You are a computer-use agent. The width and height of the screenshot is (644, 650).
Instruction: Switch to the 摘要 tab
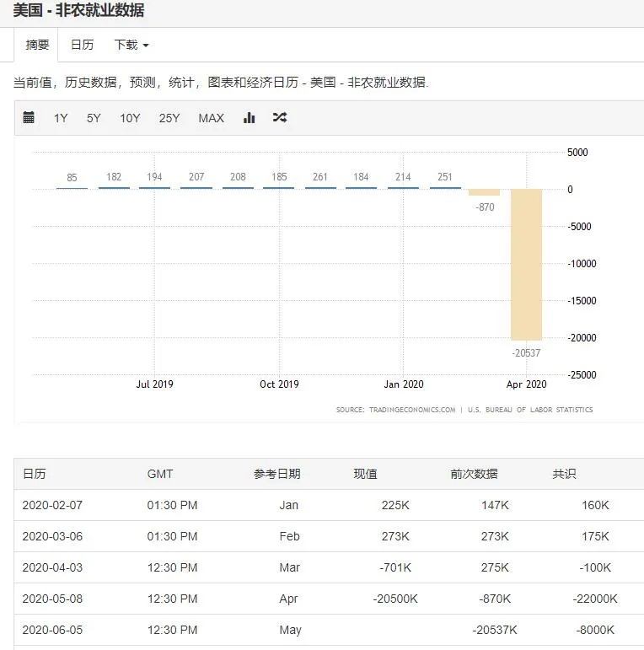click(x=36, y=45)
